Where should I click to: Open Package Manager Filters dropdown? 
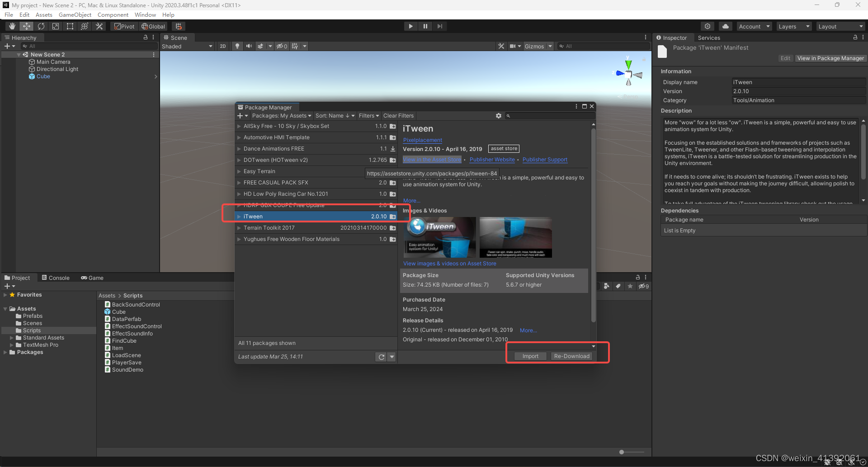pyautogui.click(x=369, y=116)
